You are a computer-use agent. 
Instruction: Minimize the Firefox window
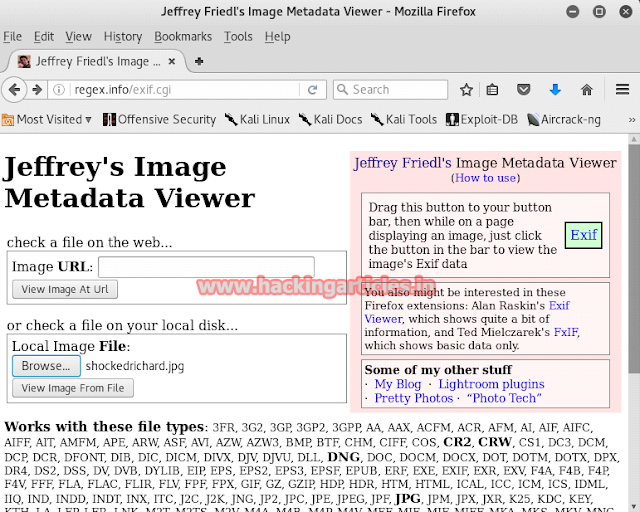pyautogui.click(x=573, y=11)
